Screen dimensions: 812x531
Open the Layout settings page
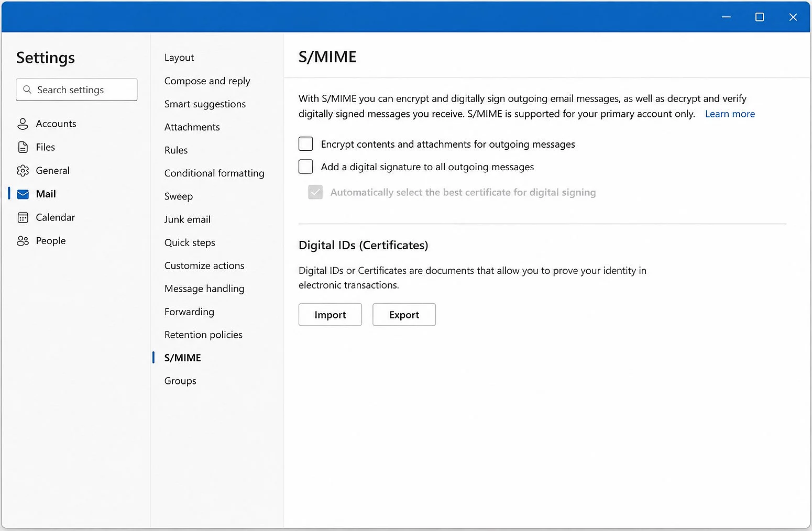(179, 58)
